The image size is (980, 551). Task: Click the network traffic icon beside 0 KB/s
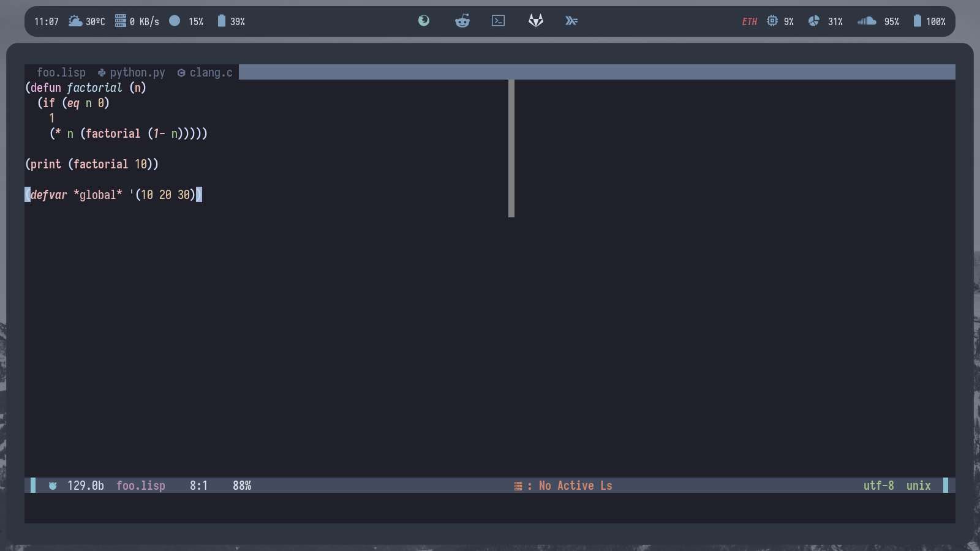(121, 21)
